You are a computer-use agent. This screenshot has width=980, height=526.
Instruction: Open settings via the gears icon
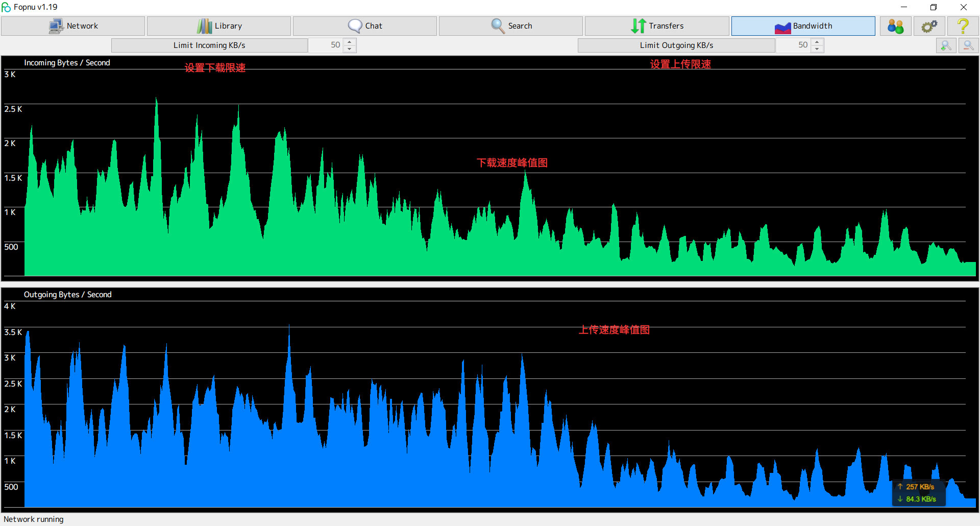929,26
